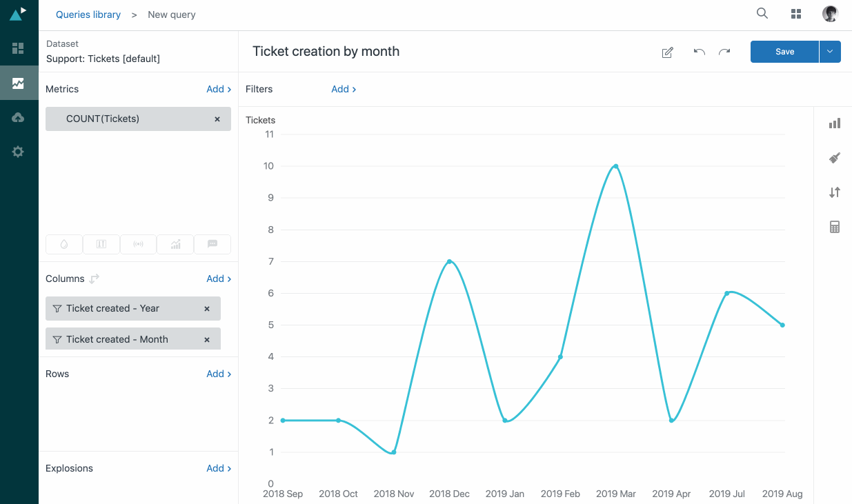Go to dashboards in the left sidebar
This screenshot has width=852, height=504.
click(x=19, y=48)
